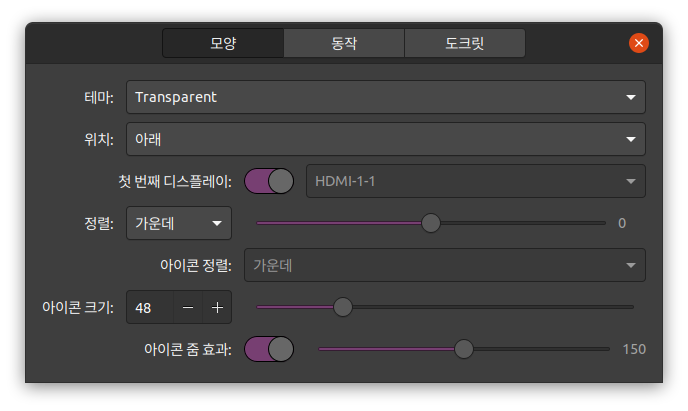Click the arrow on the HDMI-1-1 display selector
Image resolution: width=688 pixels, height=411 pixels.
click(631, 181)
